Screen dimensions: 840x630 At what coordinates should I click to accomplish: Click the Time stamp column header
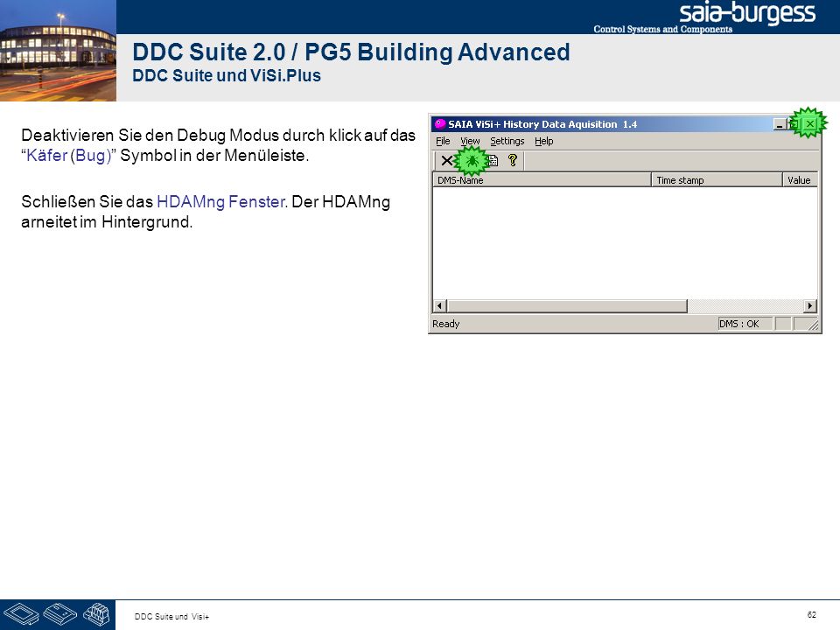pyautogui.click(x=717, y=180)
